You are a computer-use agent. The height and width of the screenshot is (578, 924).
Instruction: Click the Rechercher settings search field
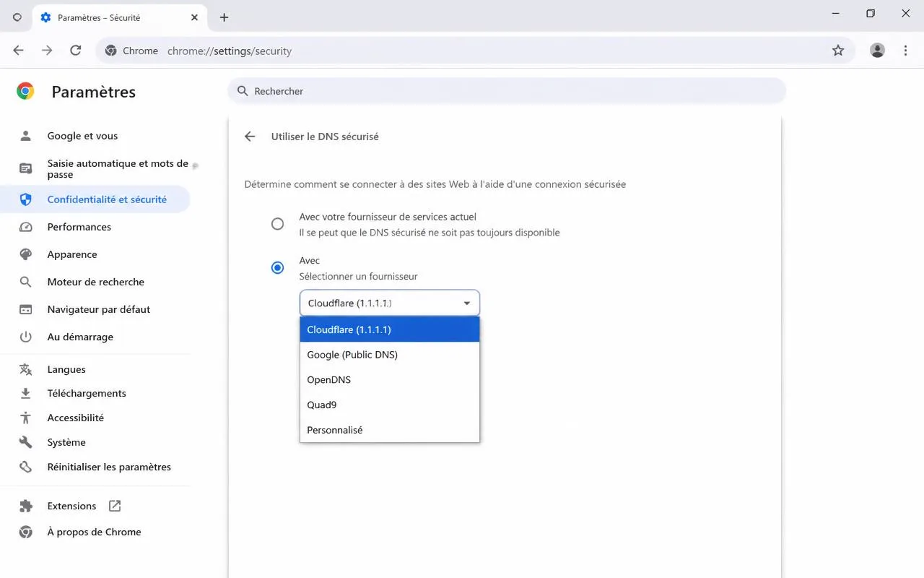[x=507, y=91]
